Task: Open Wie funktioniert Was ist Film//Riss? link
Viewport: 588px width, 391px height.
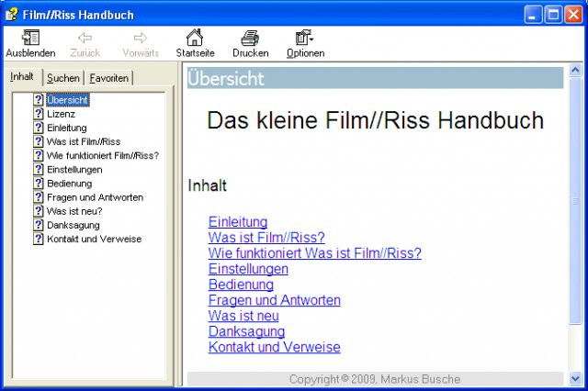Action: [x=315, y=253]
